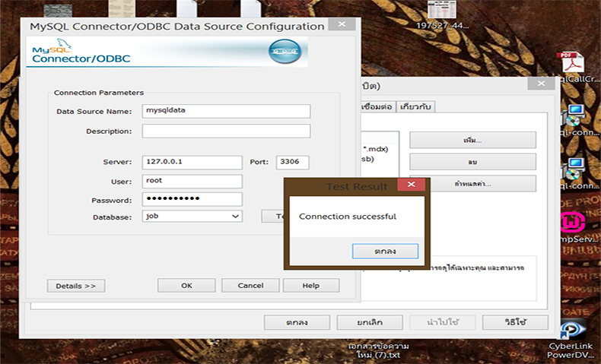Click the partially hidden Test button

click(273, 216)
